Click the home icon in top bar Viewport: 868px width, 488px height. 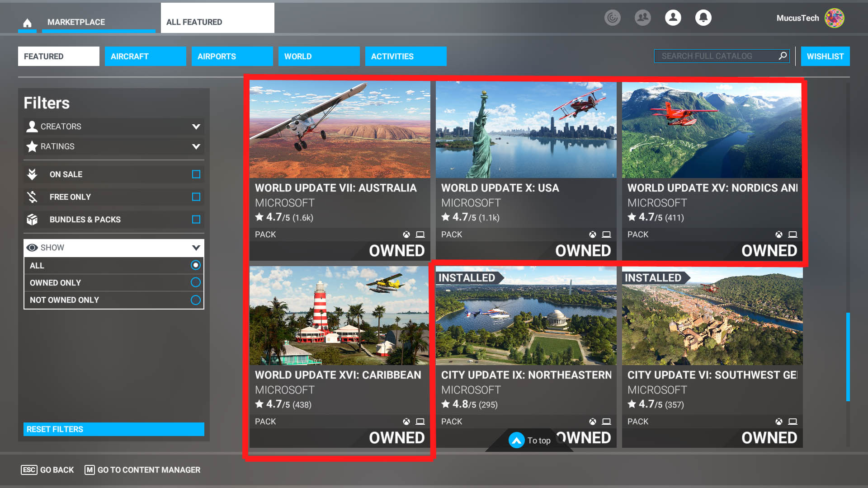pos(27,23)
